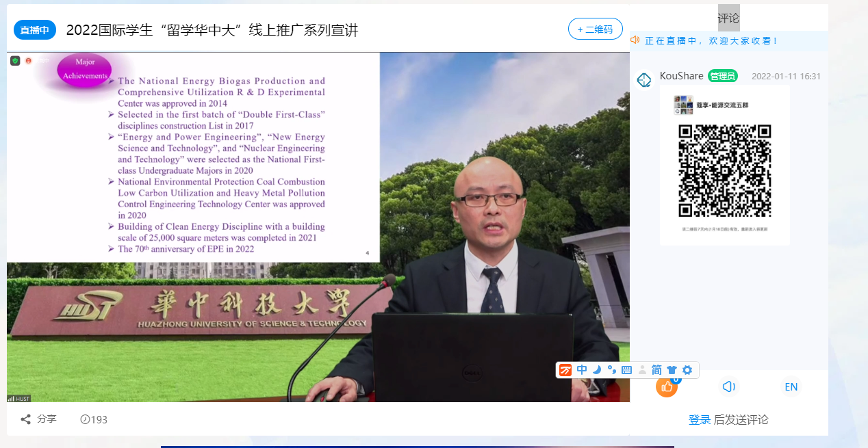Click the share icon below the video
The height and width of the screenshot is (448, 868).
pos(26,419)
